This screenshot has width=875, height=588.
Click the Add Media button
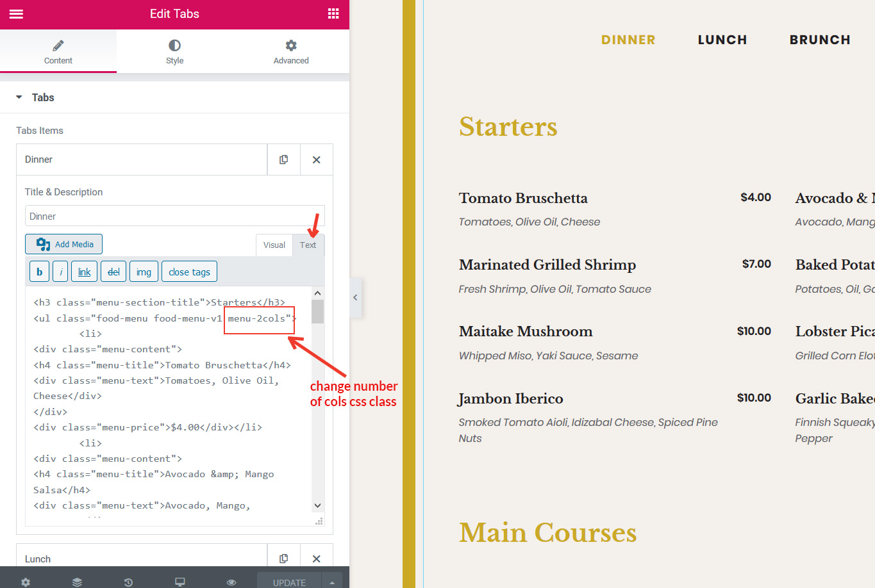(x=64, y=244)
